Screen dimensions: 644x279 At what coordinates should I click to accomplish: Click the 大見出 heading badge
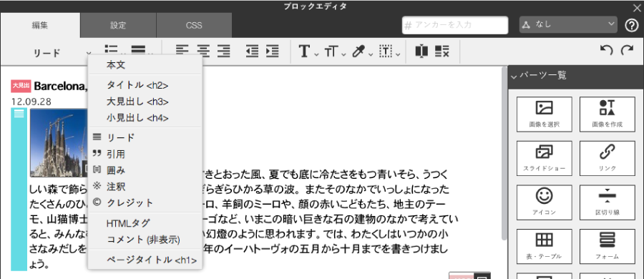(21, 86)
